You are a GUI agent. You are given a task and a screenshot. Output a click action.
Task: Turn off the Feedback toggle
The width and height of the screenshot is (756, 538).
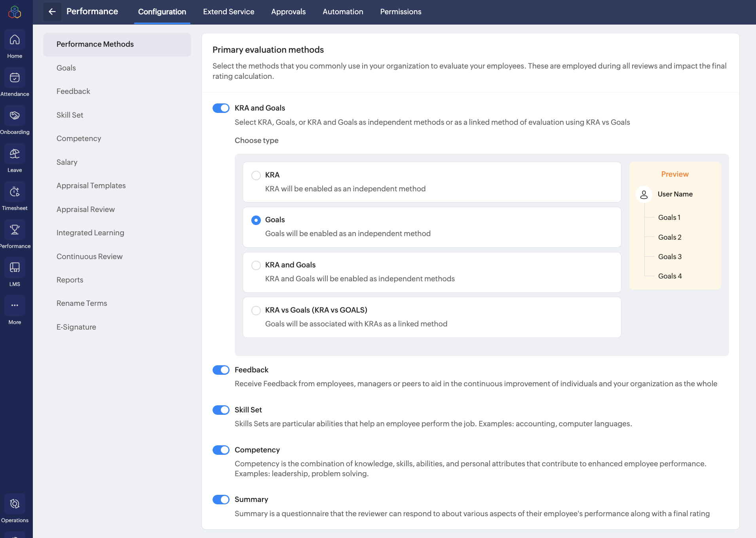[221, 370]
